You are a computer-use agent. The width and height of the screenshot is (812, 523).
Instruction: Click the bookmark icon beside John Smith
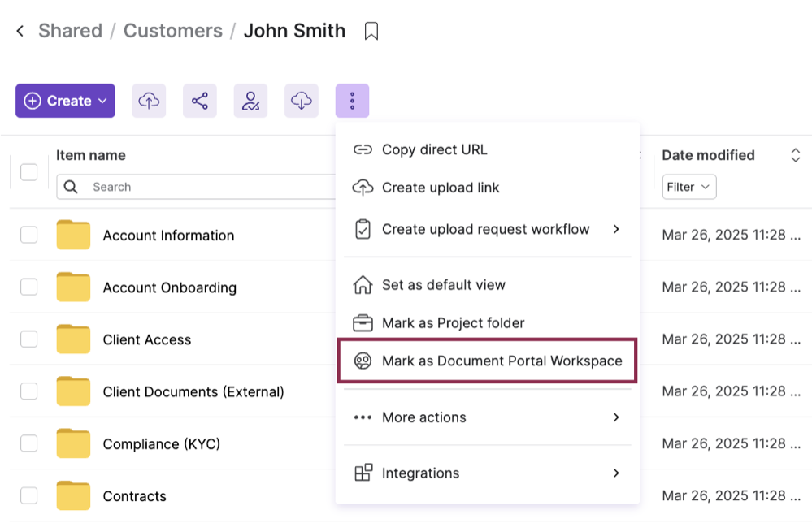(371, 30)
